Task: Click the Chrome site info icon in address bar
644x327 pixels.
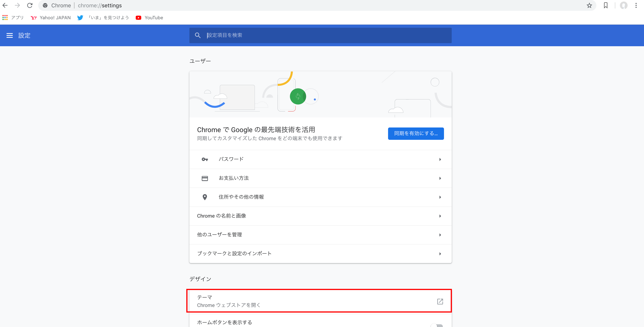Action: 45,6
